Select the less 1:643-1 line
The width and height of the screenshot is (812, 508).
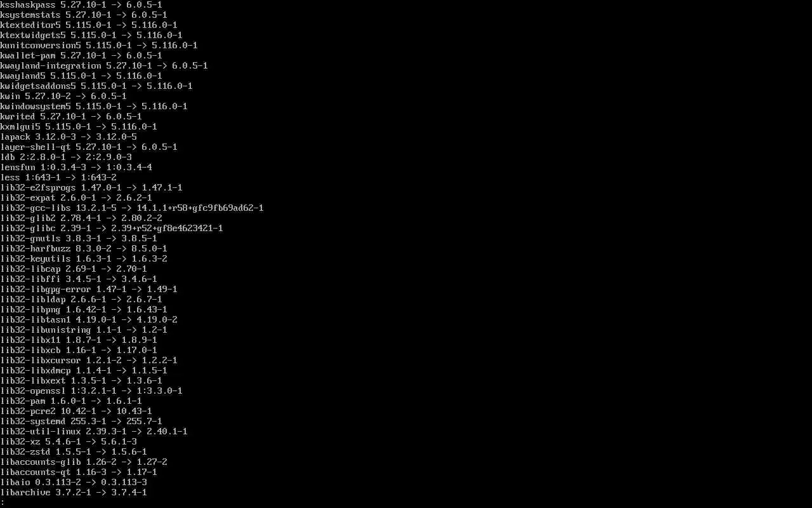click(x=58, y=177)
